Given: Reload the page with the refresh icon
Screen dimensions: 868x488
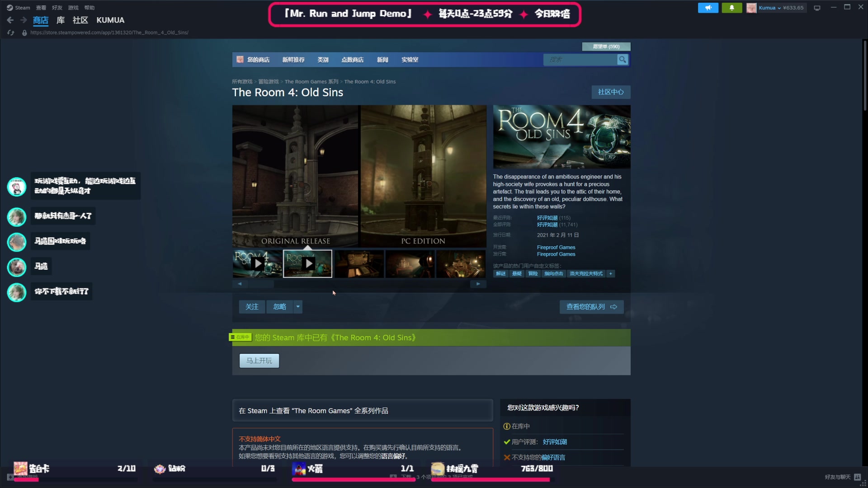Looking at the screenshot, I should click(x=11, y=33).
